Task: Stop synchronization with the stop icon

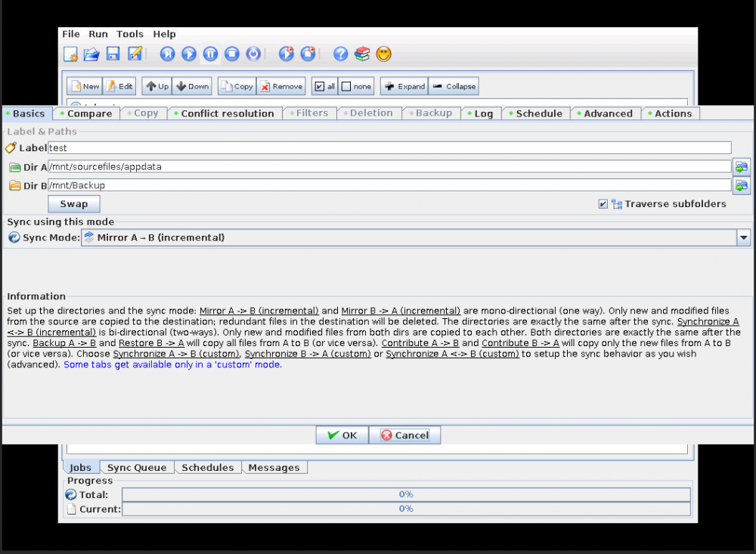Action: point(232,54)
